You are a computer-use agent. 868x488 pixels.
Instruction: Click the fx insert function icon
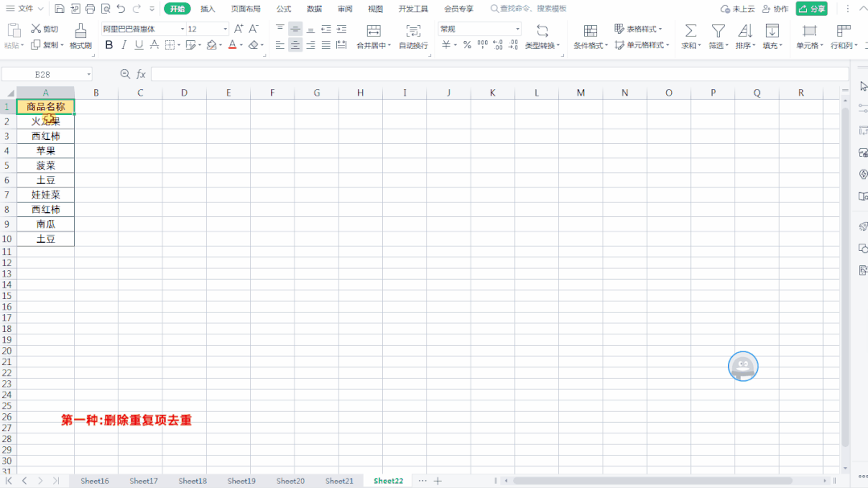141,74
